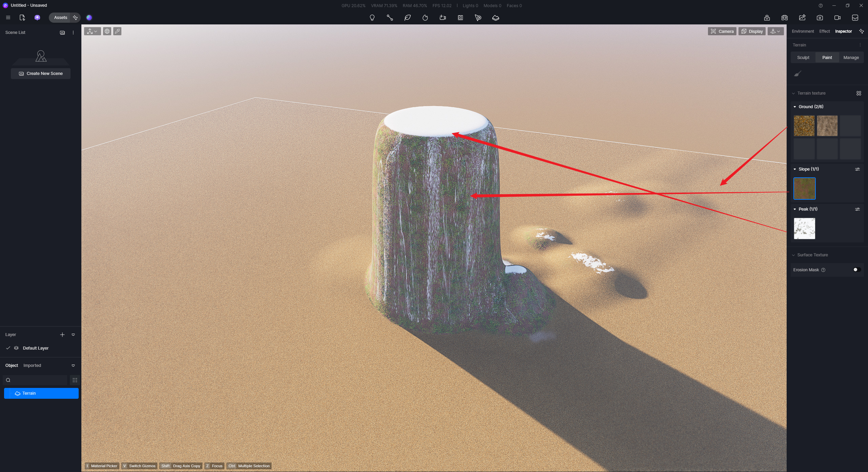Click the lightbulb light tool icon

(x=372, y=18)
